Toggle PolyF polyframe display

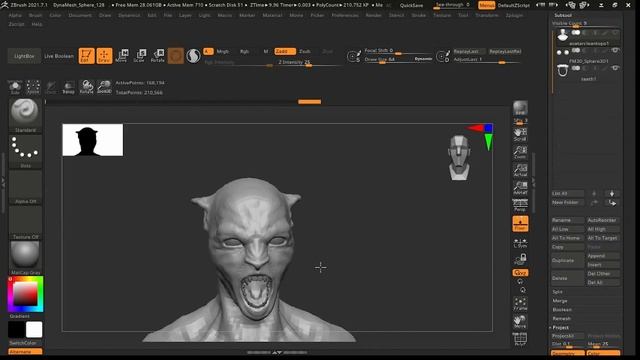[x=520, y=339]
